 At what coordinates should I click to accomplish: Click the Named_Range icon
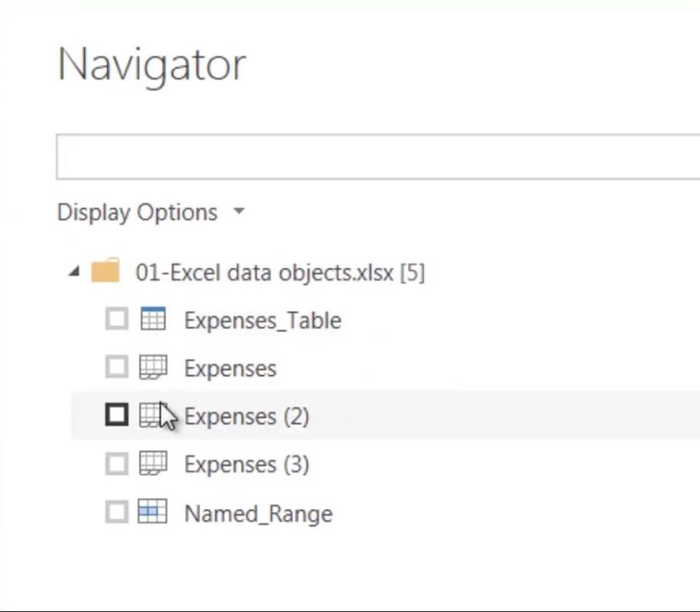[x=153, y=512]
